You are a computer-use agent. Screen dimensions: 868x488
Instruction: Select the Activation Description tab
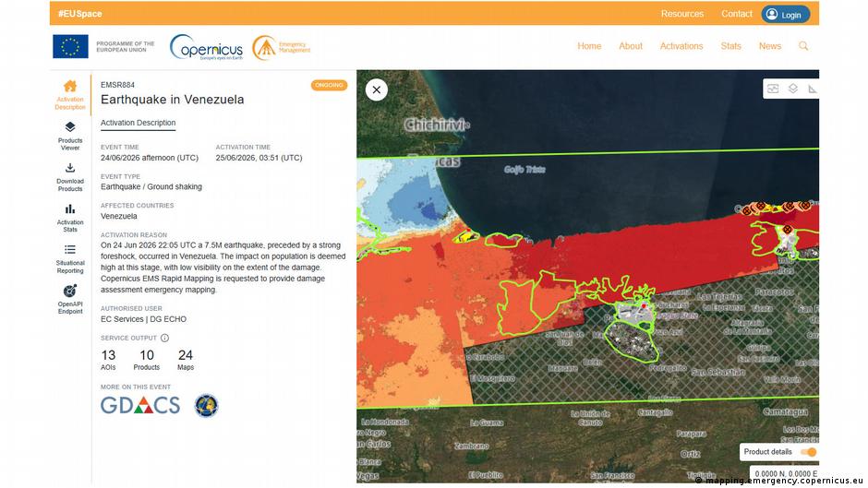pyautogui.click(x=138, y=123)
